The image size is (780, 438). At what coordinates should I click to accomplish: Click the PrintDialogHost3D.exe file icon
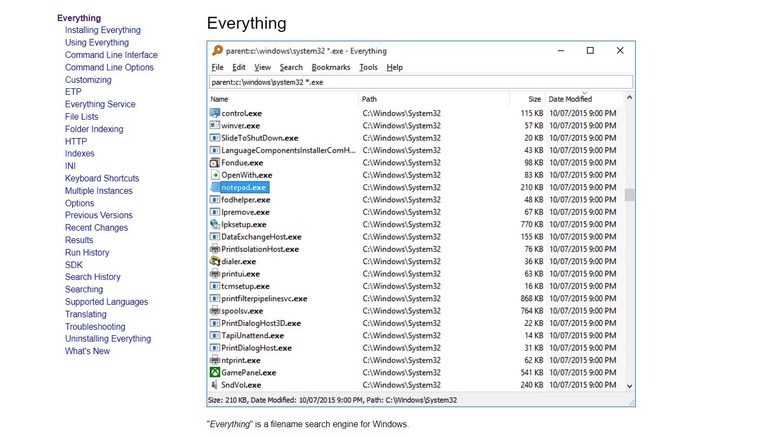(214, 323)
